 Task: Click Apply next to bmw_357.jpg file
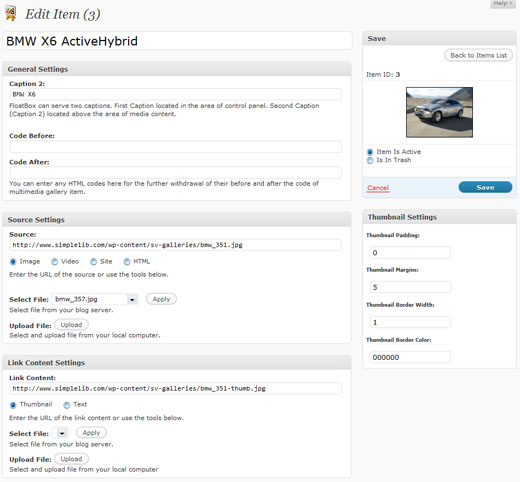coord(161,299)
